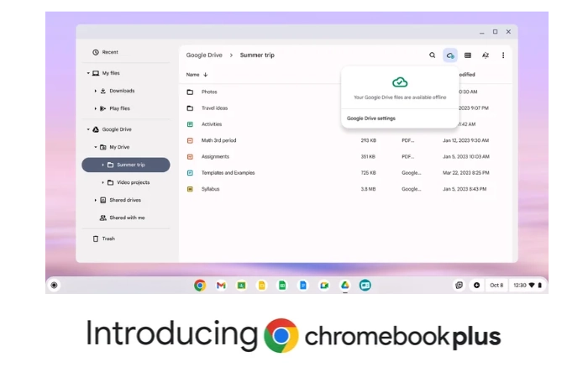588x378 pixels.
Task: Open Google Drive settings in popup
Action: (x=371, y=118)
